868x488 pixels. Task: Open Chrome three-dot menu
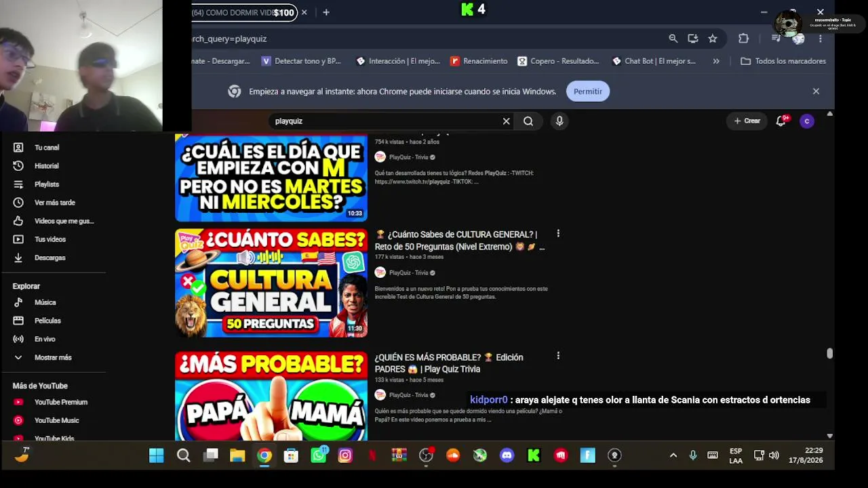[820, 39]
